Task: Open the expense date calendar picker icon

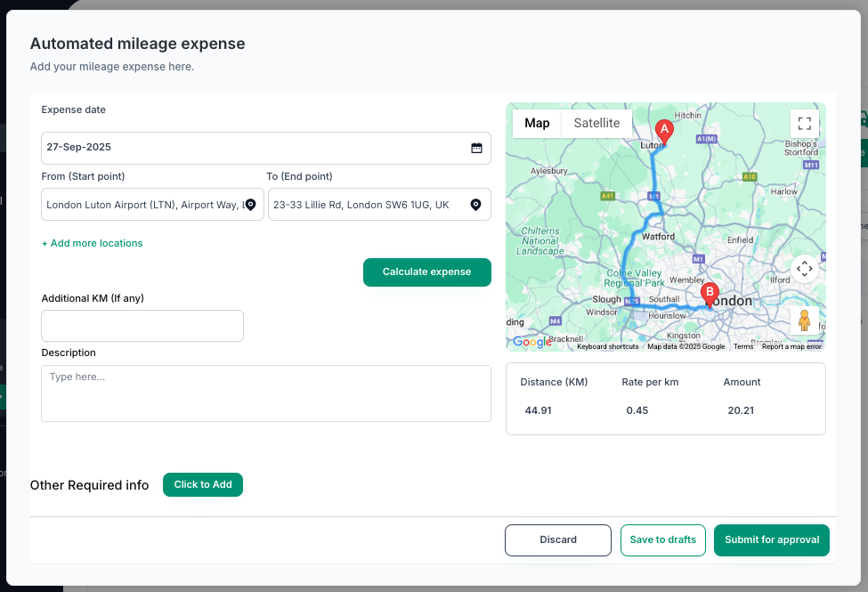Action: (x=476, y=148)
